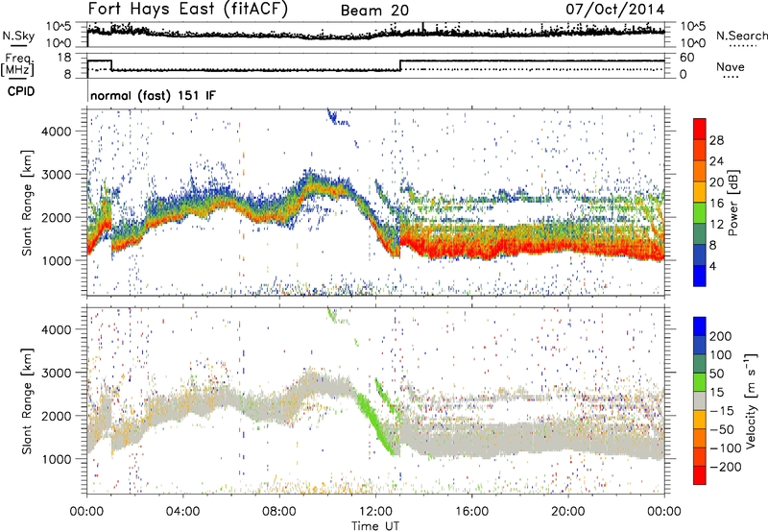Click the 'Velocity [m s-1]' color bar label
The width and height of the screenshot is (768, 532).
(750, 400)
